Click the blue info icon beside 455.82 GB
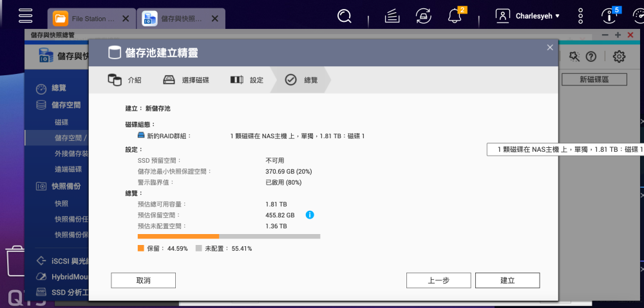The height and width of the screenshot is (308, 644). tap(310, 215)
